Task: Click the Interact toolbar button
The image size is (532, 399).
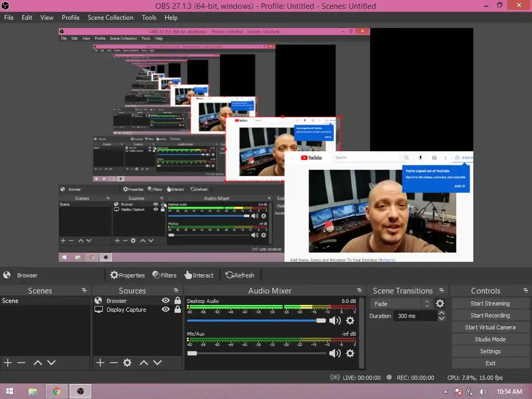Action: pos(199,275)
